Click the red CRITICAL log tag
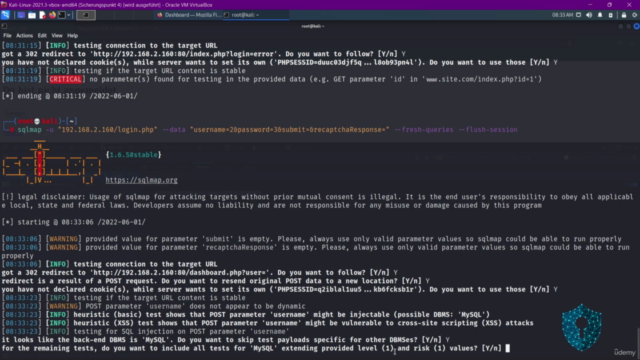This screenshot has height=360, width=640. tap(65, 79)
